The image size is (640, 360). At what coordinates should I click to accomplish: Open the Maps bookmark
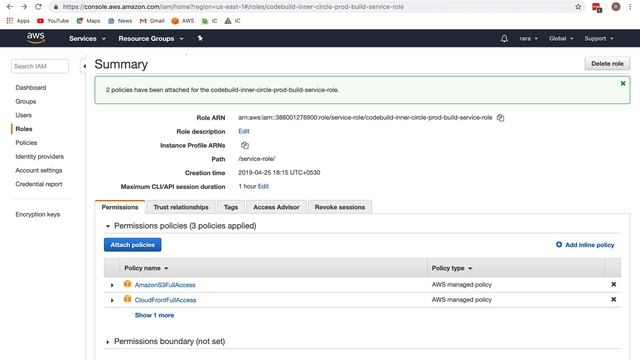88,21
